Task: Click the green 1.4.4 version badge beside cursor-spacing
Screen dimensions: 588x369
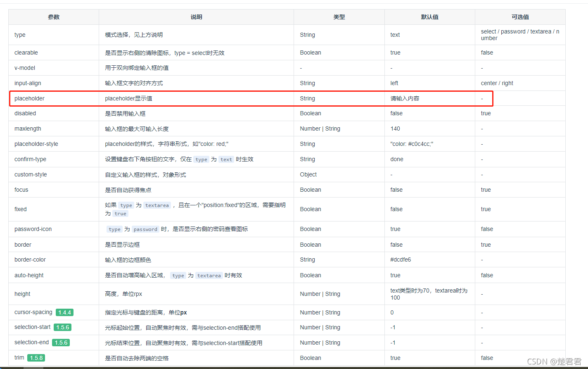Action: point(64,312)
